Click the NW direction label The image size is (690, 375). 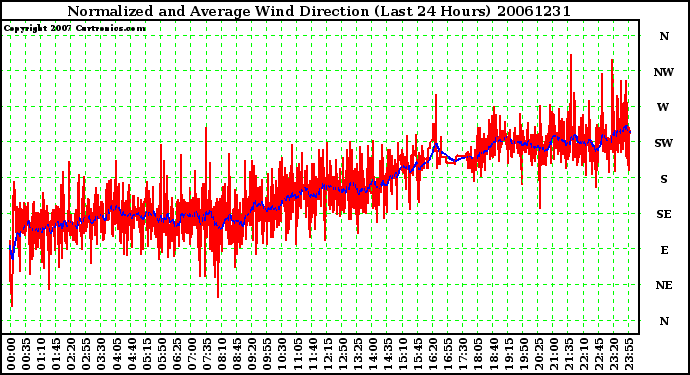click(x=664, y=72)
